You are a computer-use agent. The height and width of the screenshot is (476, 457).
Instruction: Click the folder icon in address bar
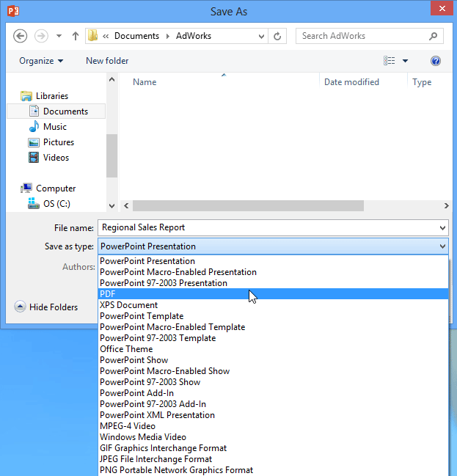92,36
